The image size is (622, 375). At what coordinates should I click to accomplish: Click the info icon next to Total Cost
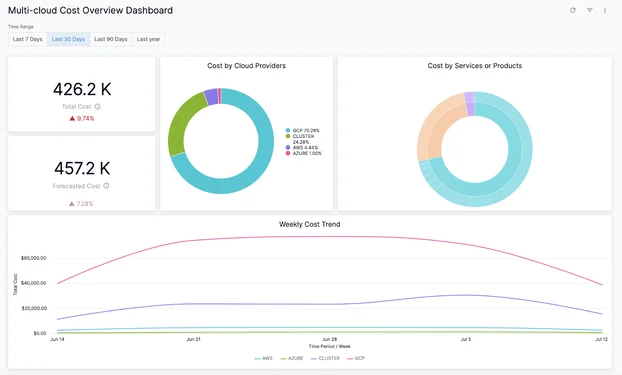[98, 106]
